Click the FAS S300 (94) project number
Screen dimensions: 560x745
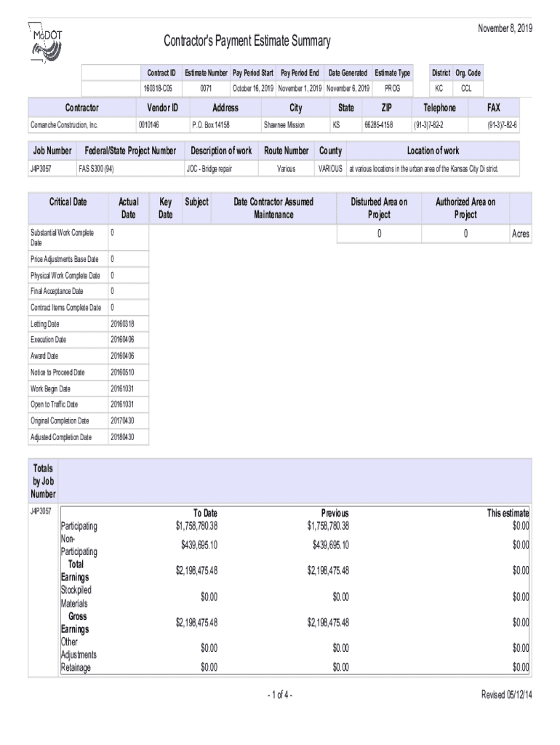click(x=97, y=169)
